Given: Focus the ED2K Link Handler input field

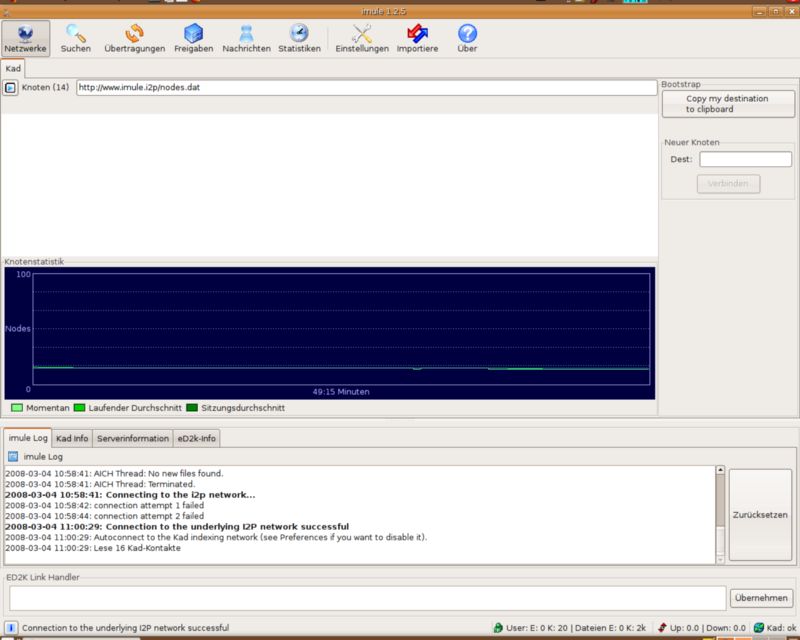Looking at the screenshot, I should [367, 598].
